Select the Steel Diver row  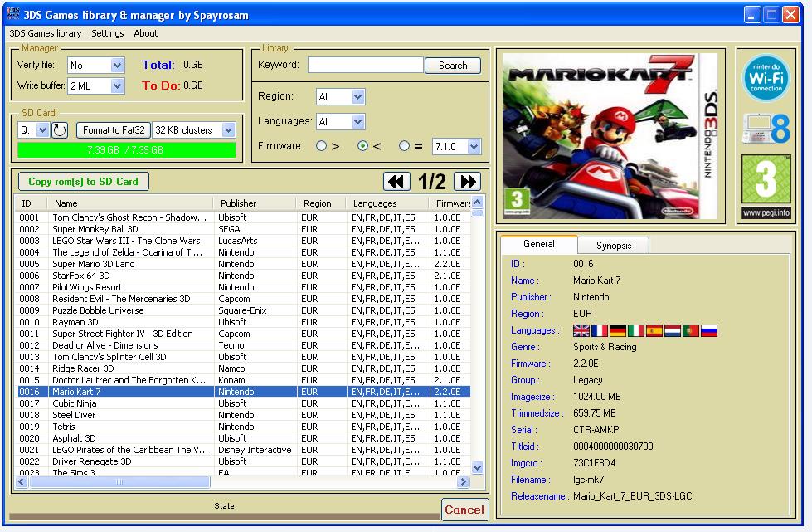pos(243,415)
